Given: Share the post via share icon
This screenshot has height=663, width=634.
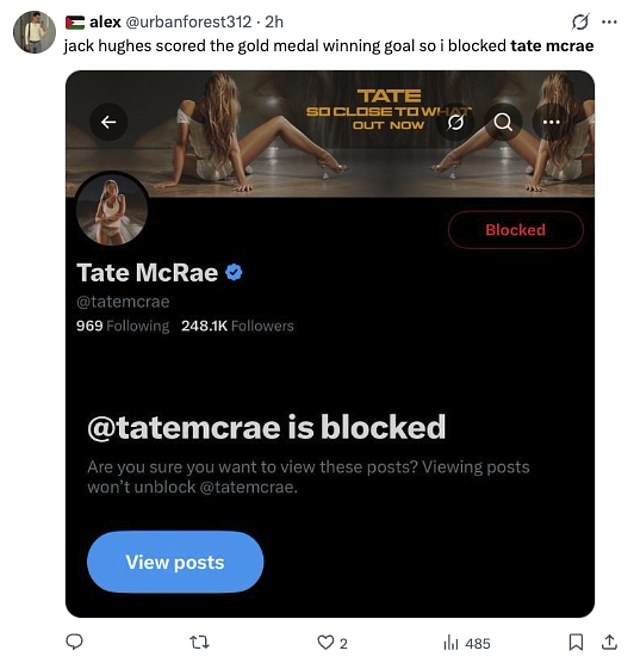Looking at the screenshot, I should point(607,642).
